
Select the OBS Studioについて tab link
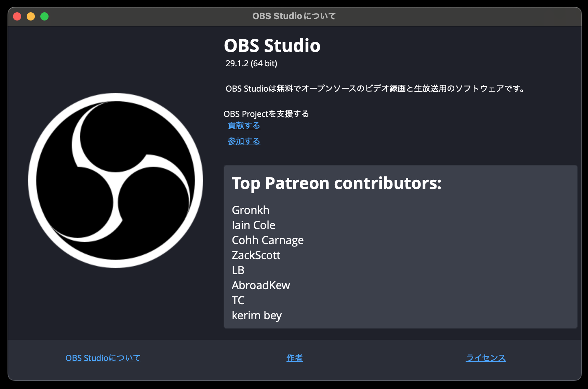coord(103,358)
